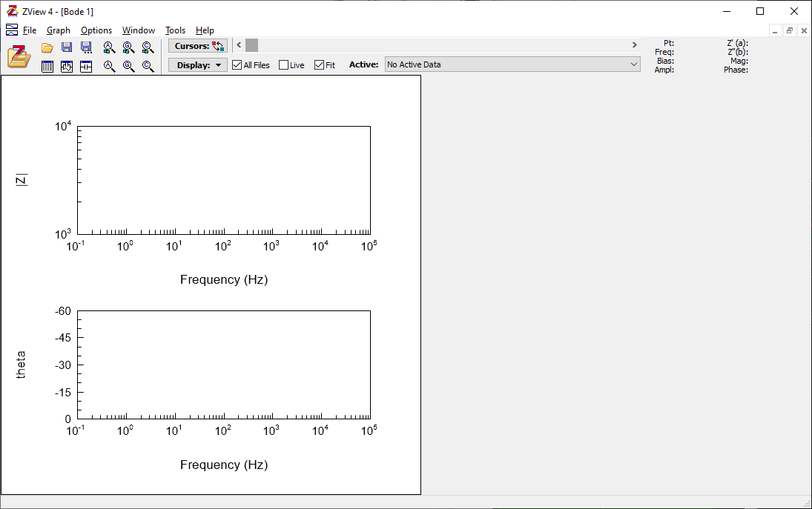Click the Freq: readout label
Image resolution: width=812 pixels, height=509 pixels.
click(x=664, y=53)
